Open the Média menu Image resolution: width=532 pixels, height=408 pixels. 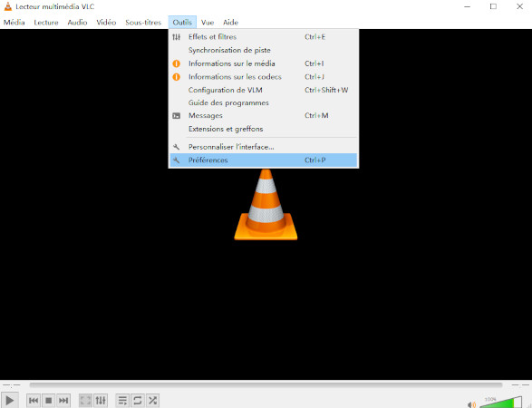[x=15, y=23]
